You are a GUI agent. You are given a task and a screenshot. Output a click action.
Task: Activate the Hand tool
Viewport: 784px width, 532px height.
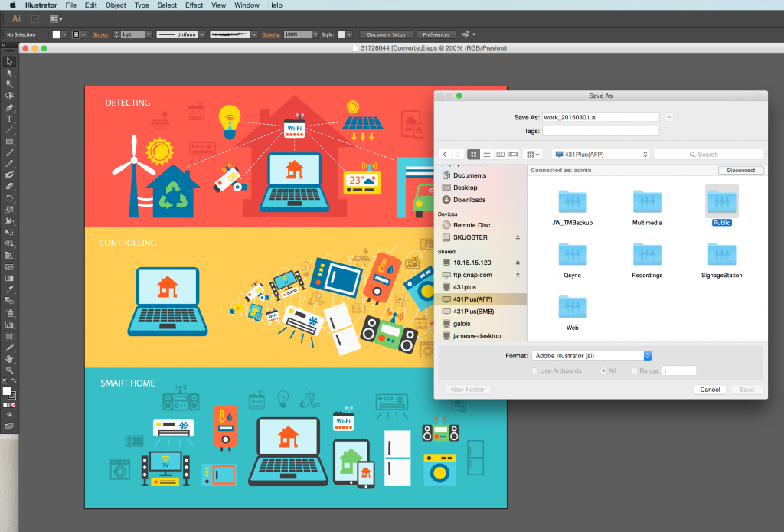tap(9, 358)
